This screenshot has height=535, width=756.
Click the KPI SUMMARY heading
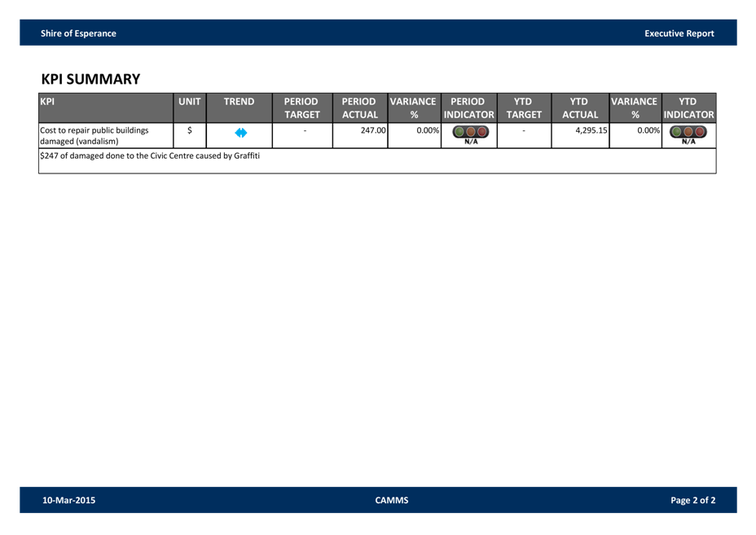[x=90, y=79]
